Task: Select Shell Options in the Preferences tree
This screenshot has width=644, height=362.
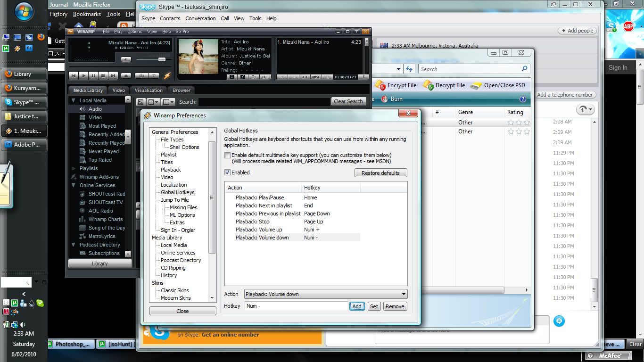Action: point(184,147)
